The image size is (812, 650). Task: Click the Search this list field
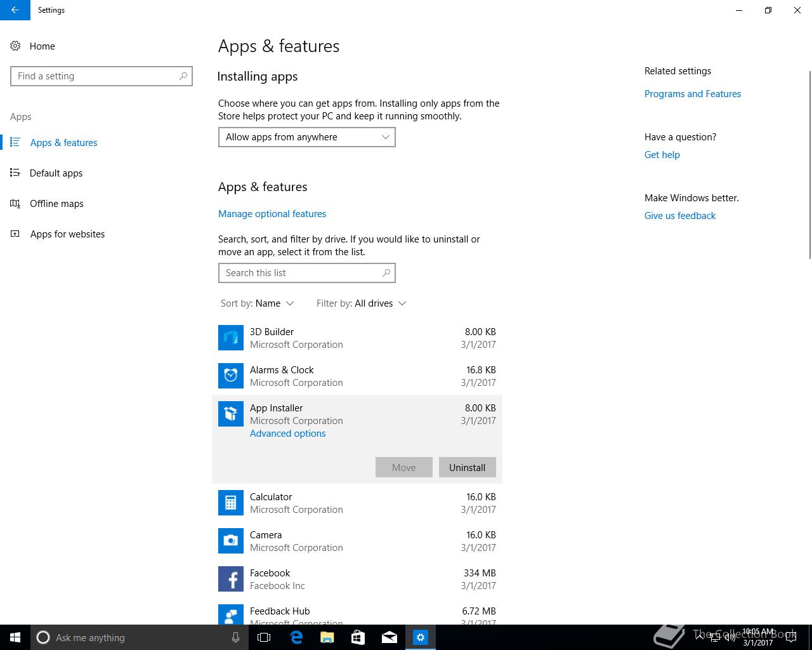tap(307, 273)
